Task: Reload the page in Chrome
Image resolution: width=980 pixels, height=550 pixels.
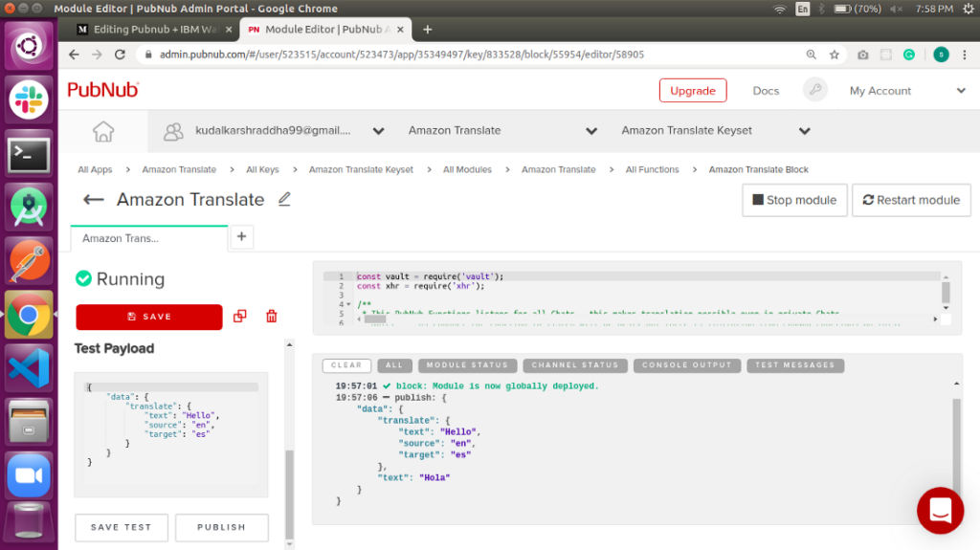Action: point(120,55)
